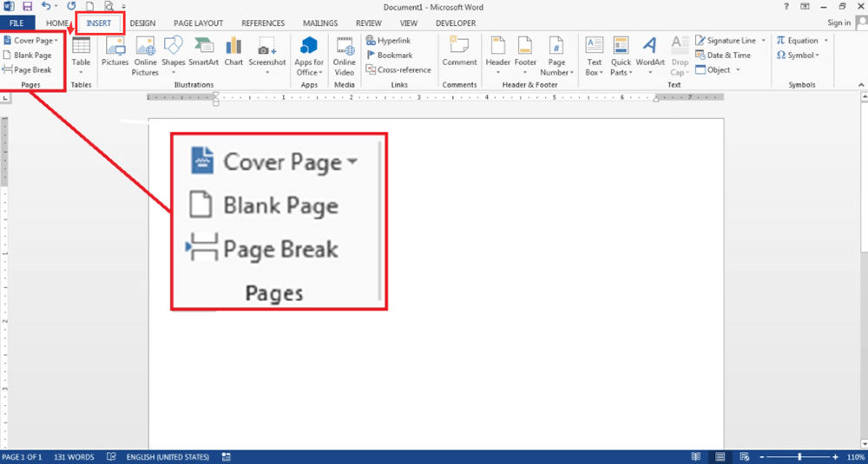Insert WordArt text
The image size is (868, 464).
tap(650, 54)
